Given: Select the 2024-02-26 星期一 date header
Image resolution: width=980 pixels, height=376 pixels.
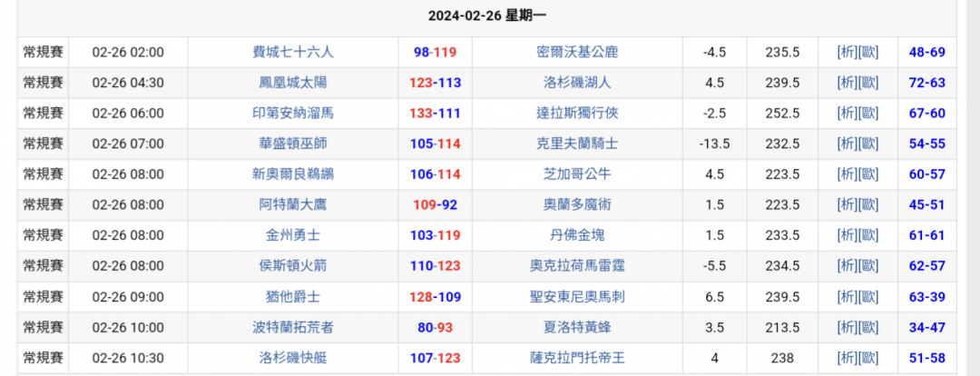Looking at the screenshot, I should coord(487,15).
